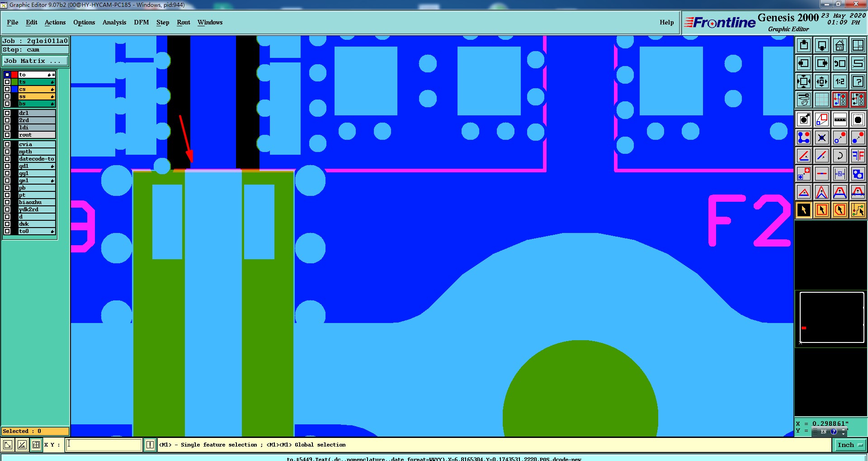Click the grid icon on the 'to' layer row

[53, 75]
